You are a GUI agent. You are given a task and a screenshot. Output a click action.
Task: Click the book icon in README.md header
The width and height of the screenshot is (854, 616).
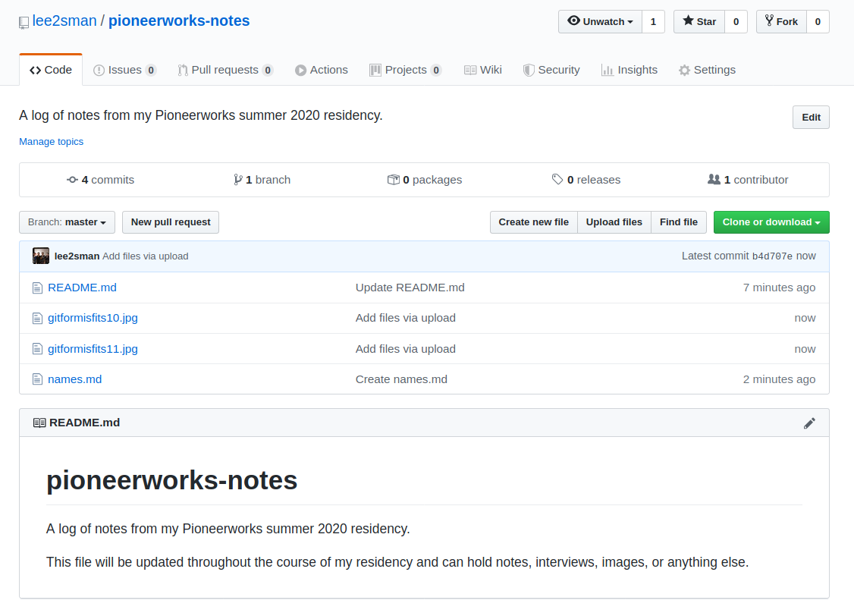click(x=39, y=423)
